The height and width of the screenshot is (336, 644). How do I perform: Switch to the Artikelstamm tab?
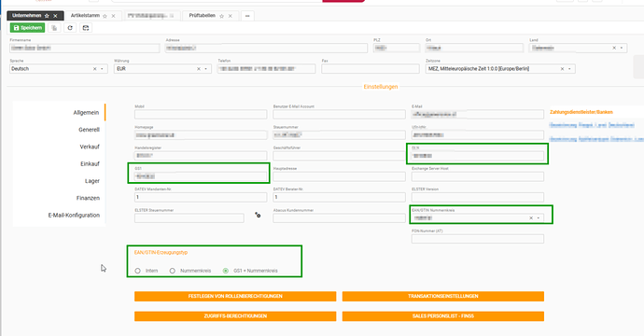click(85, 16)
